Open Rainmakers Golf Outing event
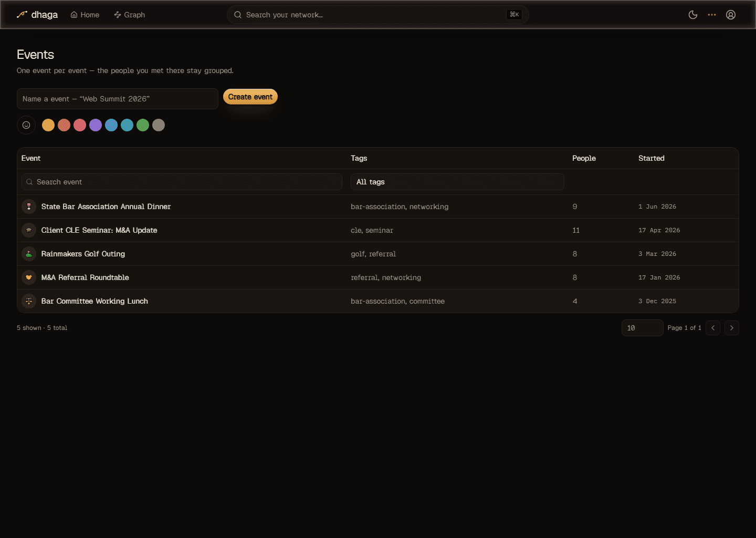Viewport: 756px width, 538px height. pyautogui.click(x=83, y=254)
